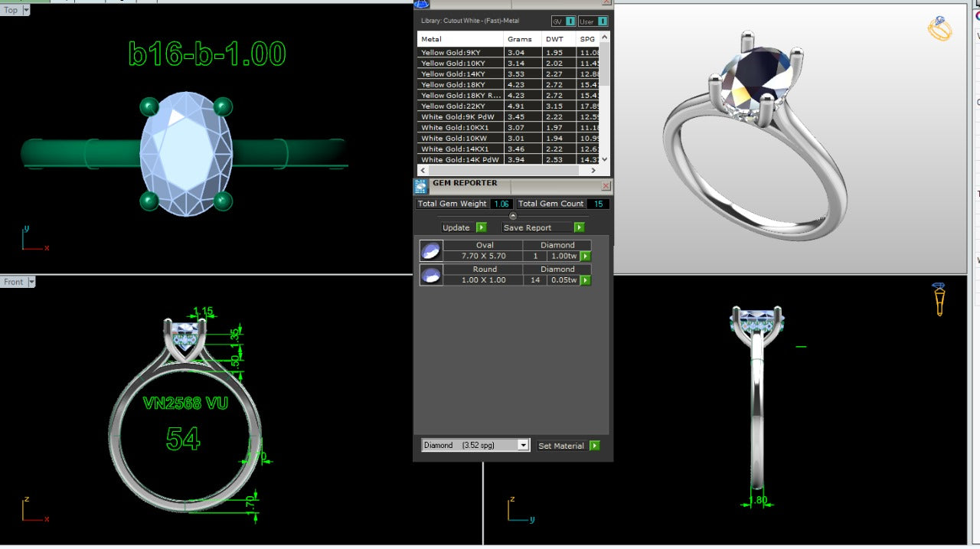Viewport: 980px width, 549px height.
Task: Click metal table scroll down arrow
Action: pos(605,159)
